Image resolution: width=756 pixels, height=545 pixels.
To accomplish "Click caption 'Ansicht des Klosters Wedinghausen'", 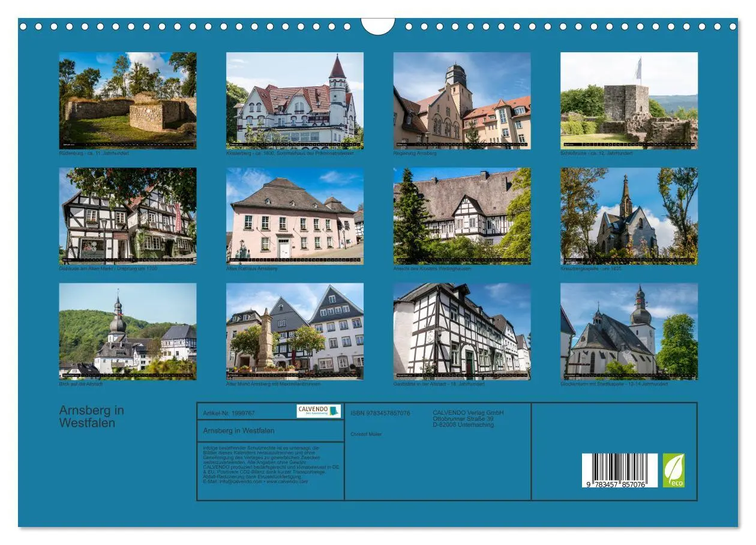I will pyautogui.click(x=433, y=268).
